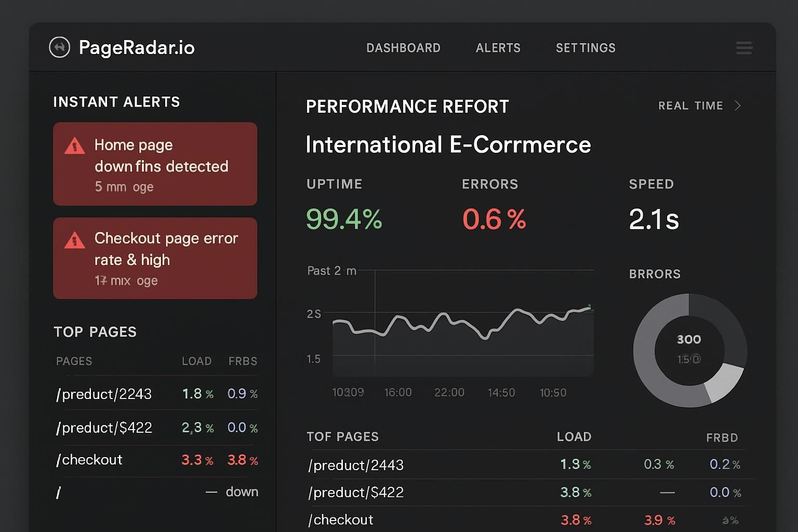Click the root page row marked down
Viewport: 798px width, 532px height.
(156, 492)
